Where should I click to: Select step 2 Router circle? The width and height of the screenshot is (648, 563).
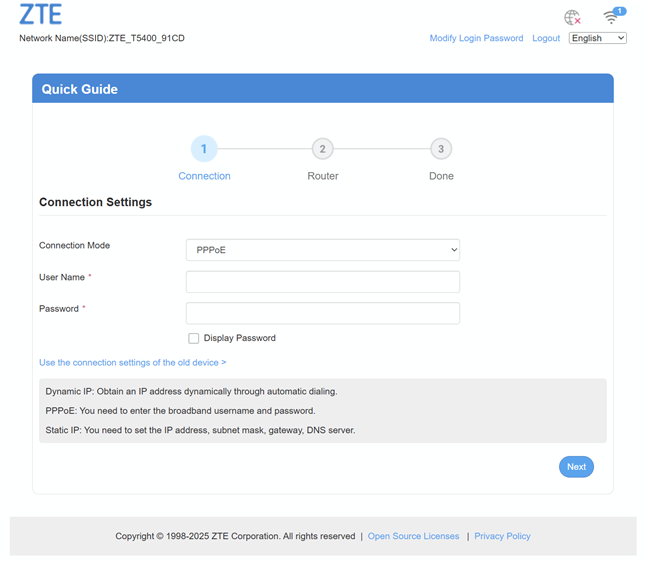322,149
